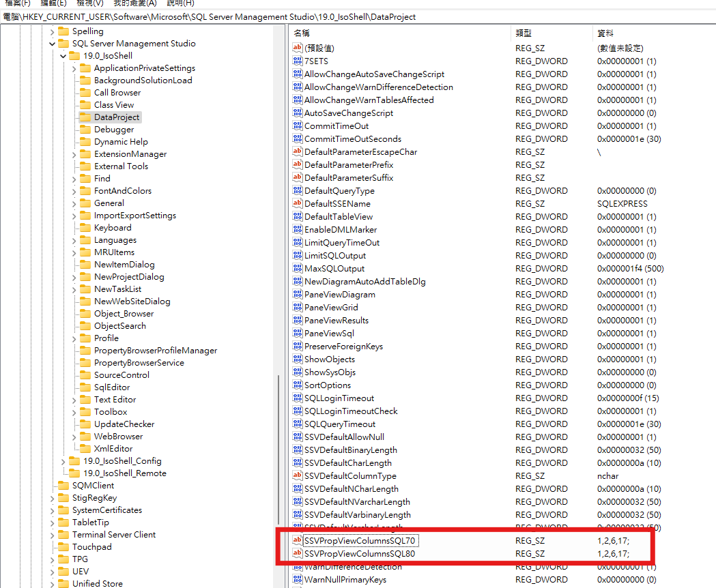This screenshot has height=588, width=716.
Task: Click the DWORD icon beside MaxSQLOutput
Action: click(x=297, y=269)
